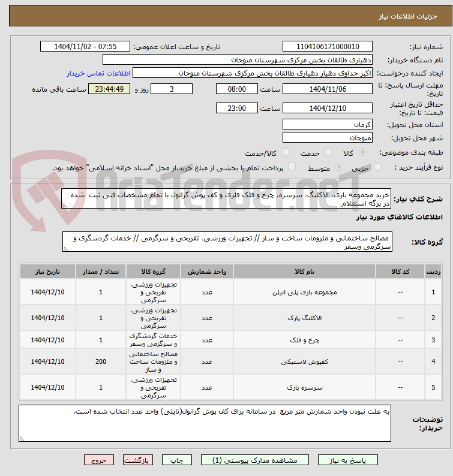Click item 'مجموعه بازی پلی اتیلن' in table

coord(304,293)
